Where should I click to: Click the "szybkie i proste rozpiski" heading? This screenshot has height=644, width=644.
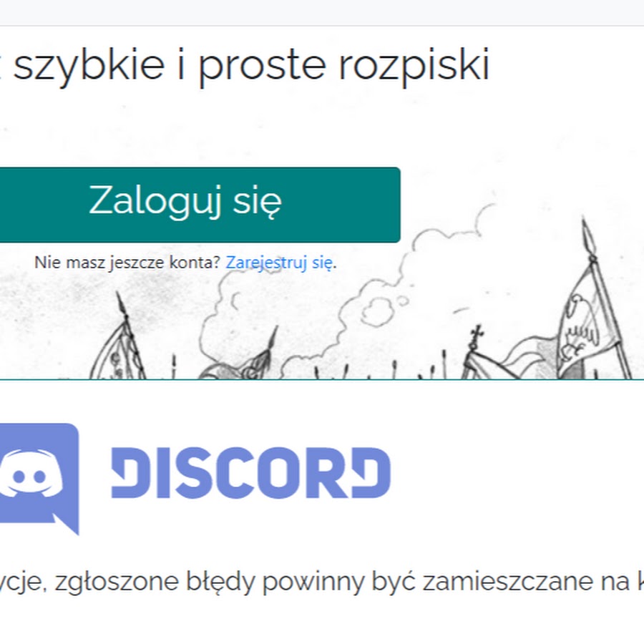(x=251, y=64)
